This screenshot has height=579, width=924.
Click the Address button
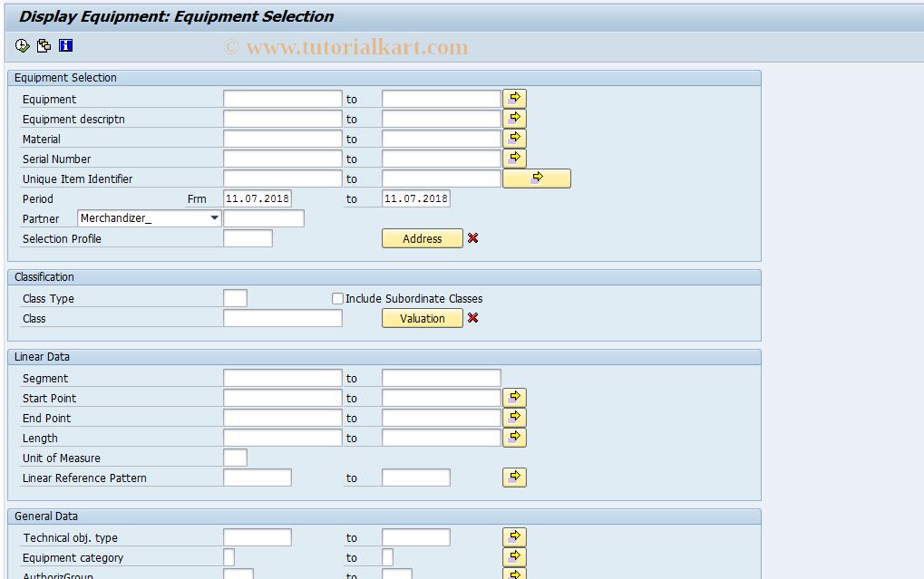click(x=422, y=238)
